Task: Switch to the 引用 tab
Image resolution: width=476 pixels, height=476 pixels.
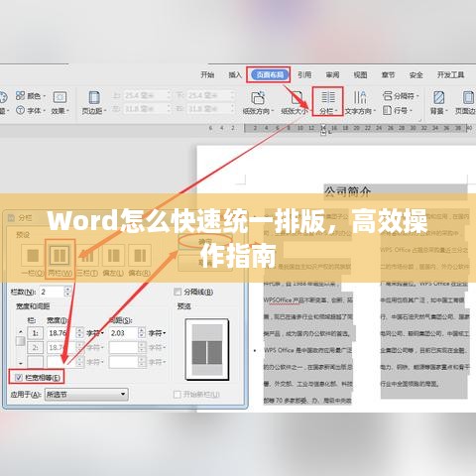Action: point(304,75)
